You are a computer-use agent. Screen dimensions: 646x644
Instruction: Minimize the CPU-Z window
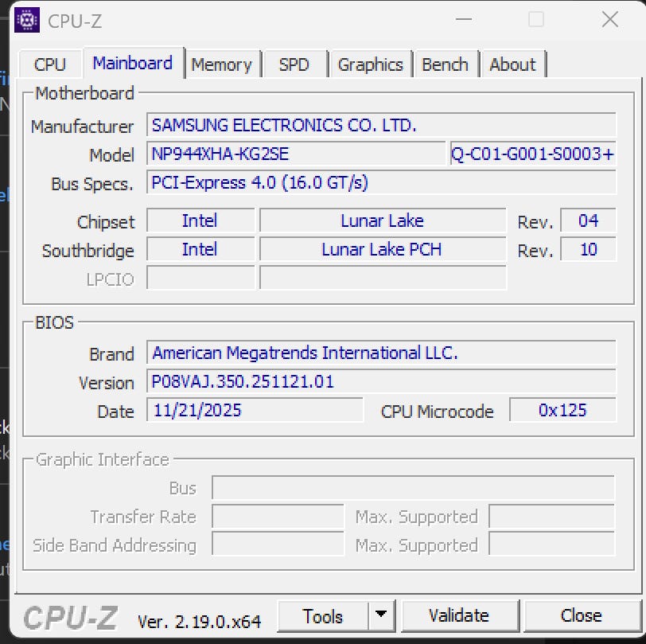pyautogui.click(x=464, y=19)
